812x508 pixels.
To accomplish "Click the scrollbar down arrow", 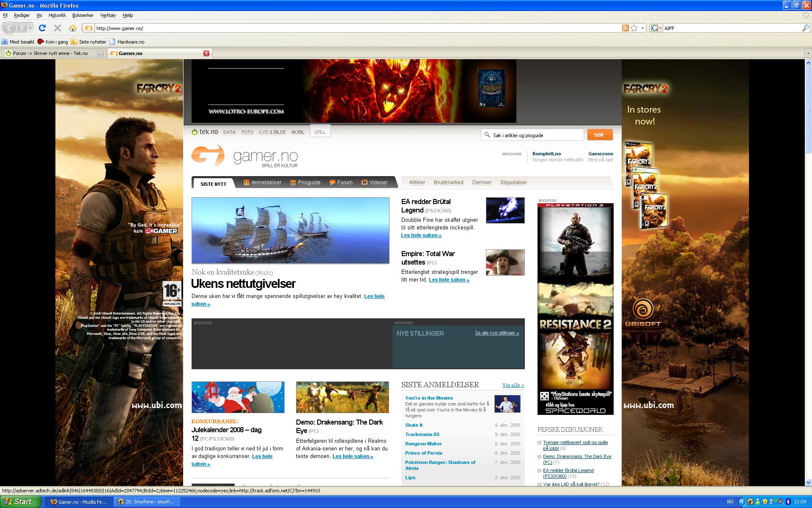I will tap(808, 482).
